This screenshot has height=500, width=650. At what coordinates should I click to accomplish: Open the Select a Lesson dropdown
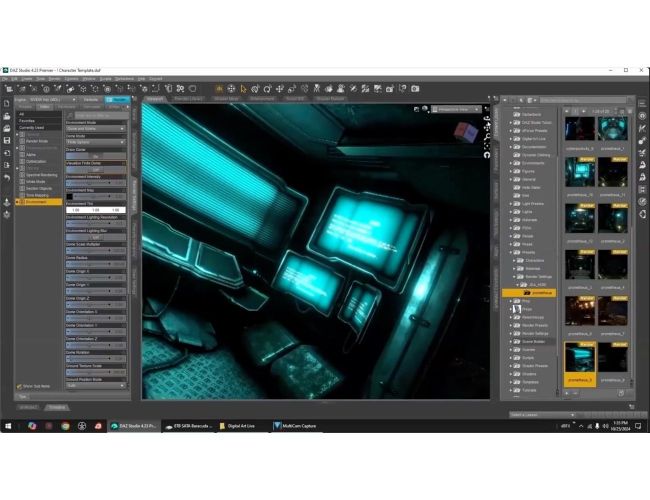pyautogui.click(x=542, y=415)
